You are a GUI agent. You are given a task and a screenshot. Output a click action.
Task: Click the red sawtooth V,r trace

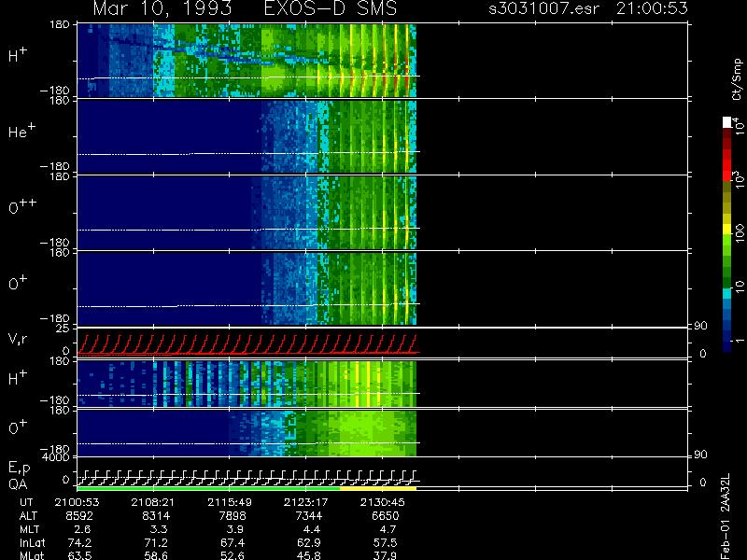247,344
